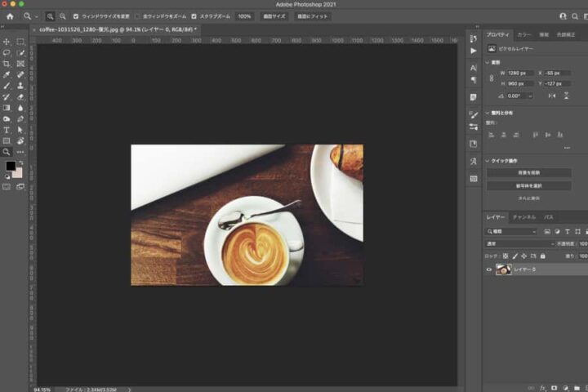Viewport: 588px width, 392px height.
Task: Add a layer mask from Layers panel
Action: [554, 388]
